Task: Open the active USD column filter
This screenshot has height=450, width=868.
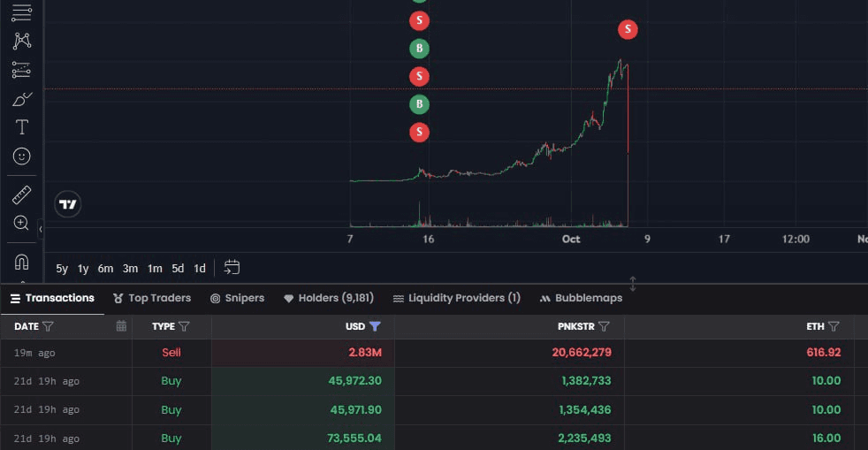Action: (375, 326)
